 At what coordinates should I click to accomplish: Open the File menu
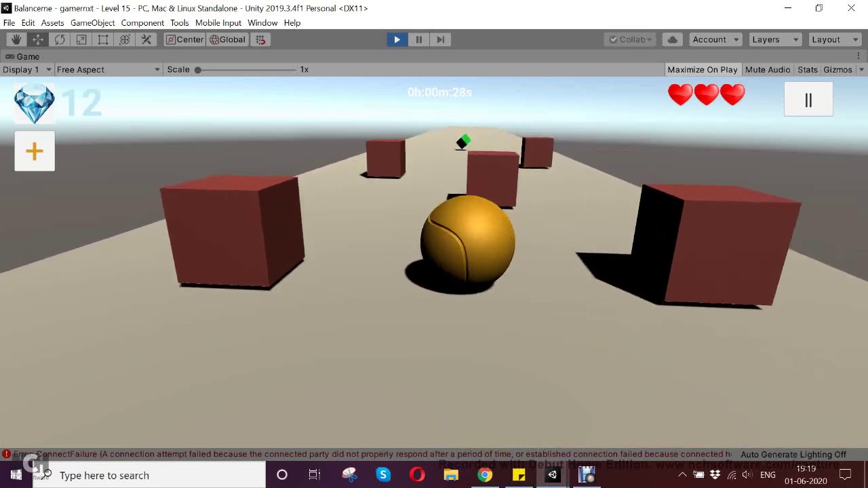[9, 22]
